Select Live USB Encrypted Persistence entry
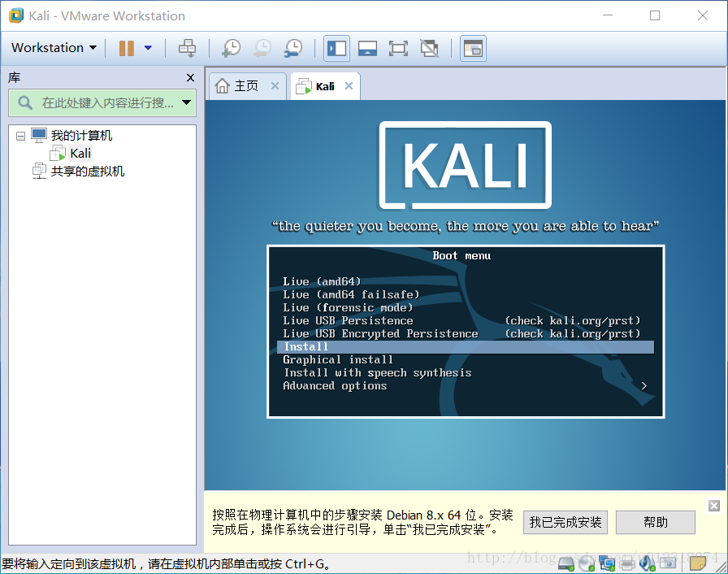The height and width of the screenshot is (574, 728). pyautogui.click(x=380, y=333)
